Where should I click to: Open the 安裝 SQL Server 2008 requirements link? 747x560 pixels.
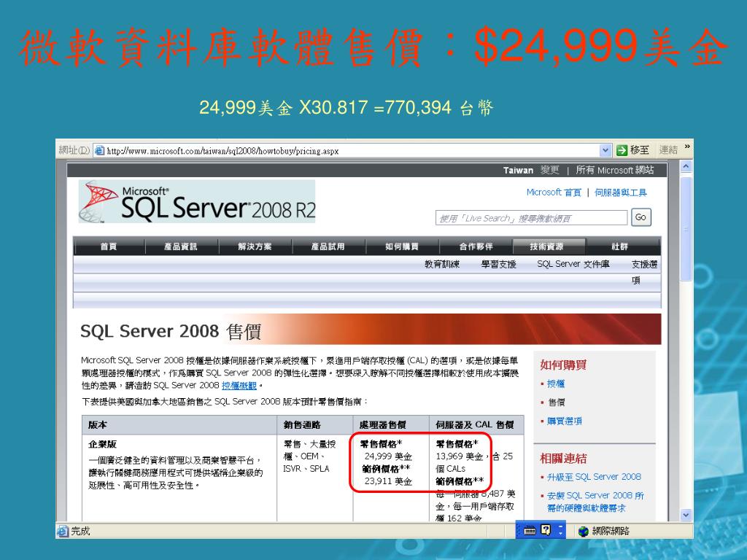(x=595, y=502)
